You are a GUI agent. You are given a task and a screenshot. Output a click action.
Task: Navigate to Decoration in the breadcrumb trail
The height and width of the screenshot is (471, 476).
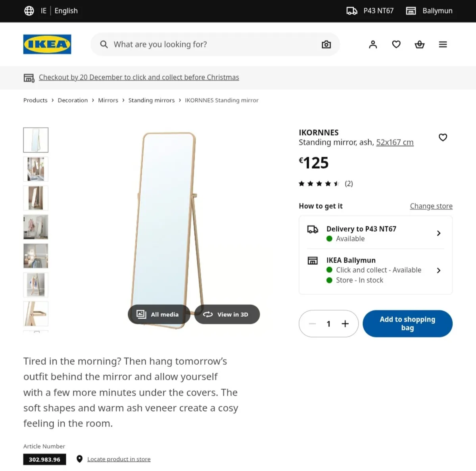(x=73, y=100)
